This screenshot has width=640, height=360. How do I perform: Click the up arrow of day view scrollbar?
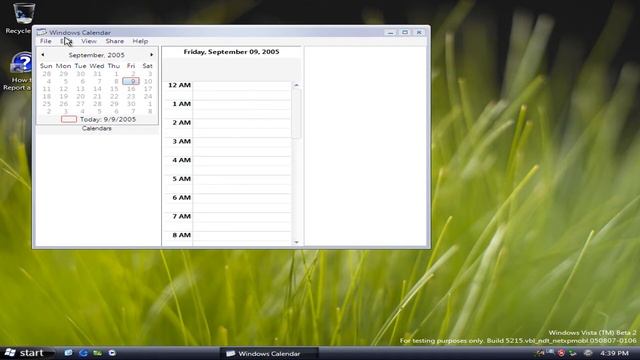(x=296, y=85)
